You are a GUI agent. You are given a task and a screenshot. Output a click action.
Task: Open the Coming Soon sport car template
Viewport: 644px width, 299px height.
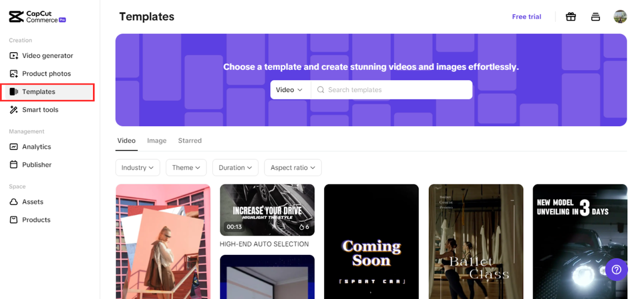click(x=371, y=242)
